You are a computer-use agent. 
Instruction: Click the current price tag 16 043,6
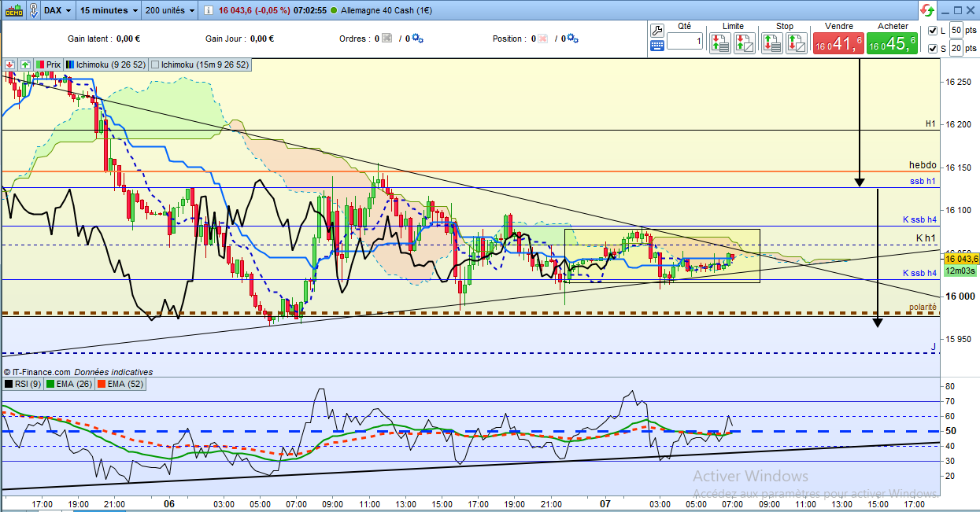point(961,259)
